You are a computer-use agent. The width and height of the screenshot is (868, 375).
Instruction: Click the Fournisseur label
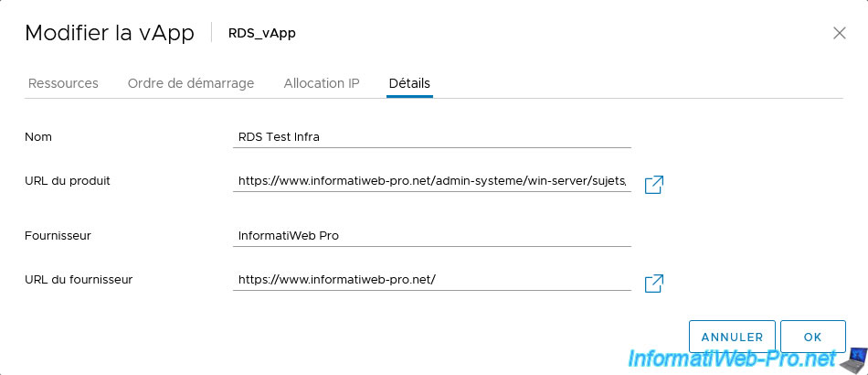click(58, 235)
